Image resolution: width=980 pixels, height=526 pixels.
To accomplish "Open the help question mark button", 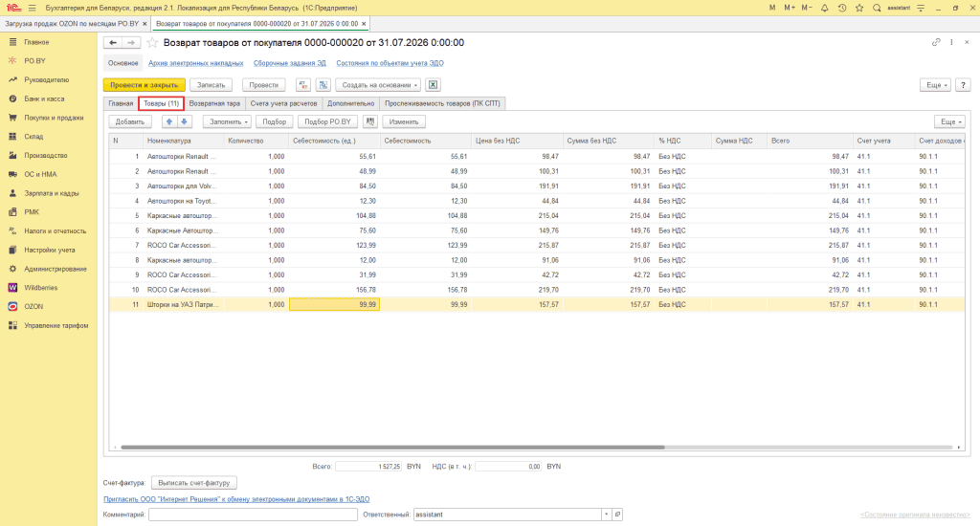I will click(x=963, y=85).
